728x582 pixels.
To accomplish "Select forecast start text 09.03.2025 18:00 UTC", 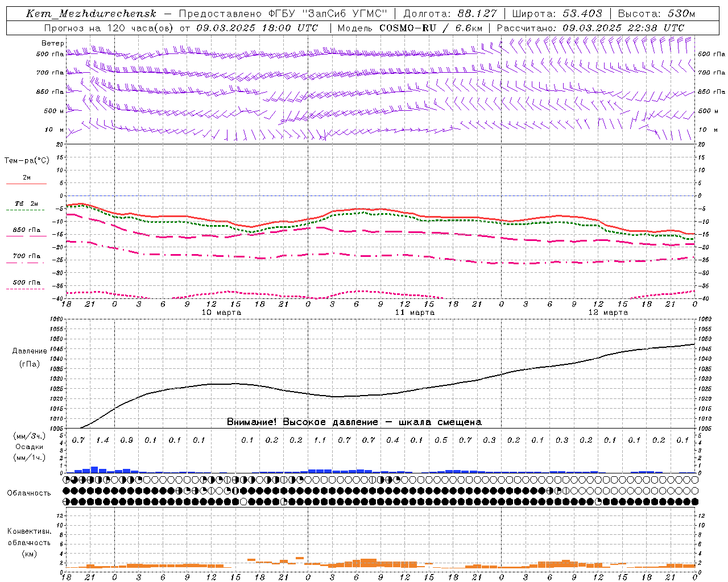I will point(257,28).
